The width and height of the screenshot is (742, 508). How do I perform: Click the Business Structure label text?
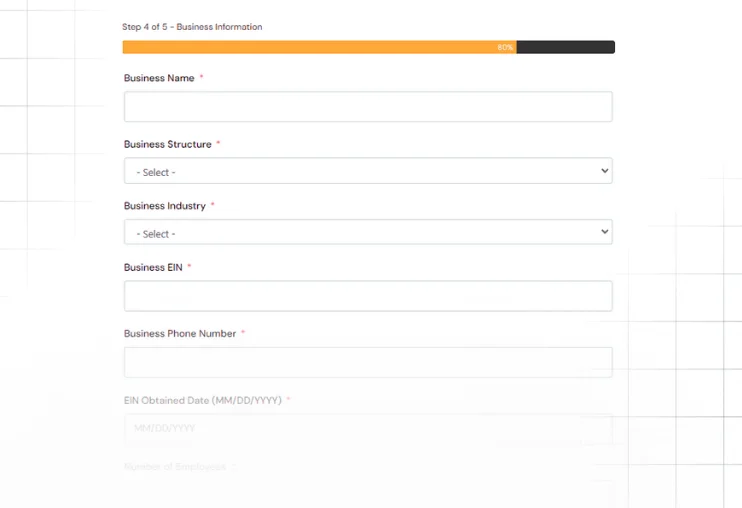tap(168, 144)
